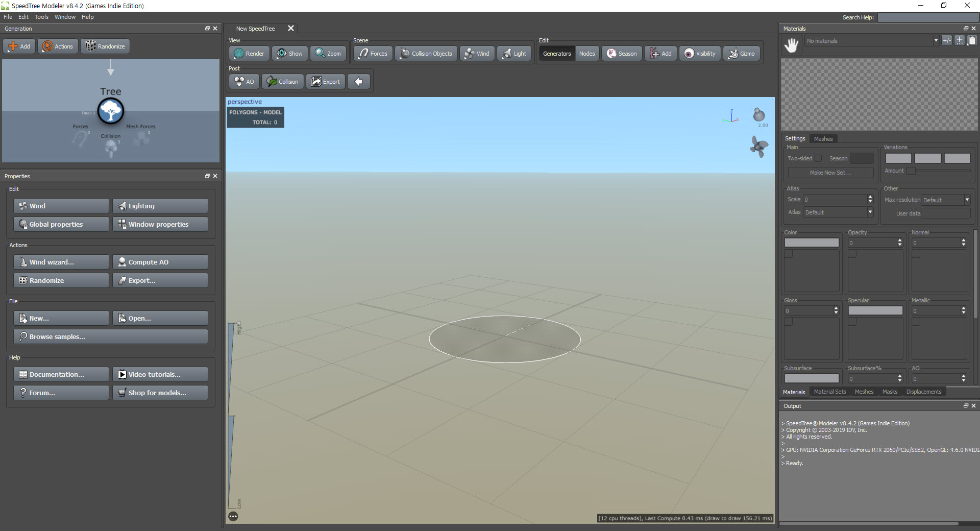Screen dimensions: 980x531
Task: Click the Browse samples... button
Action: click(x=111, y=336)
